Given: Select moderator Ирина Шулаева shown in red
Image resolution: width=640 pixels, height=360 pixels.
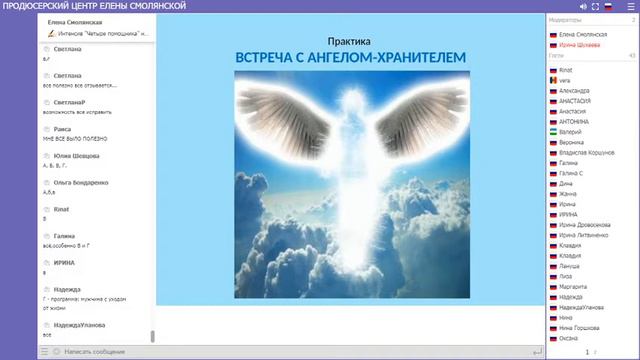Looking at the screenshot, I should [579, 45].
